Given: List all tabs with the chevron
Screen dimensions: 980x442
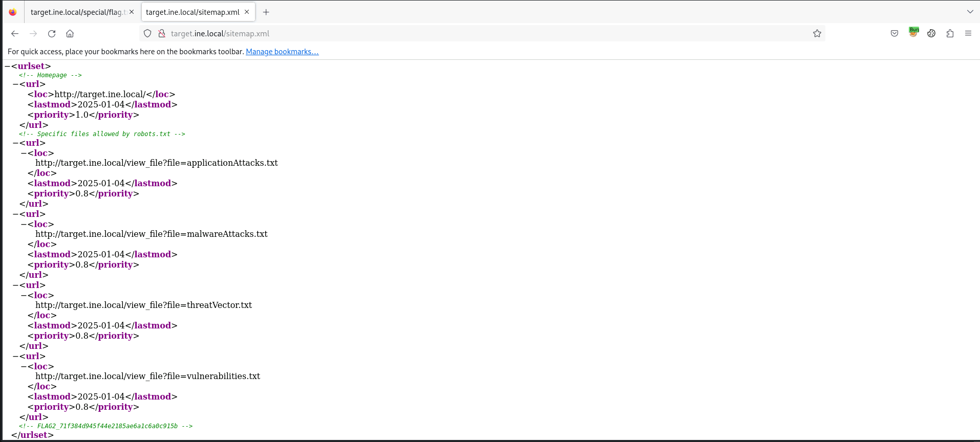Looking at the screenshot, I should 970,12.
